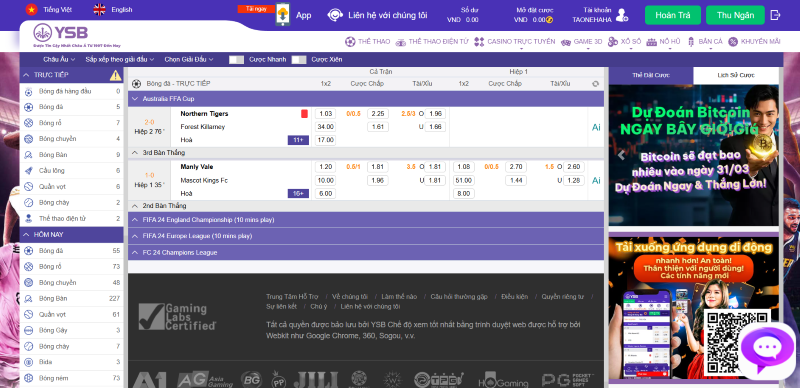
Task: Click the logout icon beside Thu Ngân
Action: coord(776,15)
